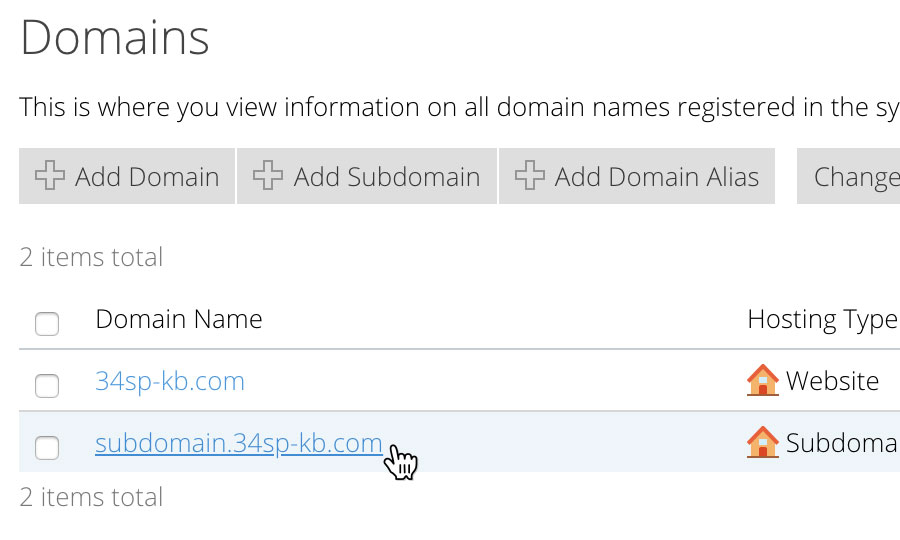The height and width of the screenshot is (540, 900).
Task: Click the Add Domain Alias button
Action: (637, 176)
